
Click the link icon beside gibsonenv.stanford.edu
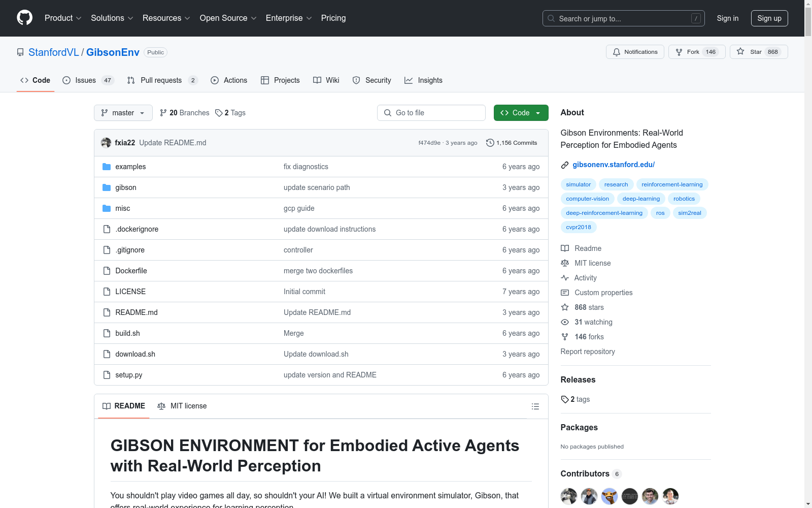tap(565, 165)
